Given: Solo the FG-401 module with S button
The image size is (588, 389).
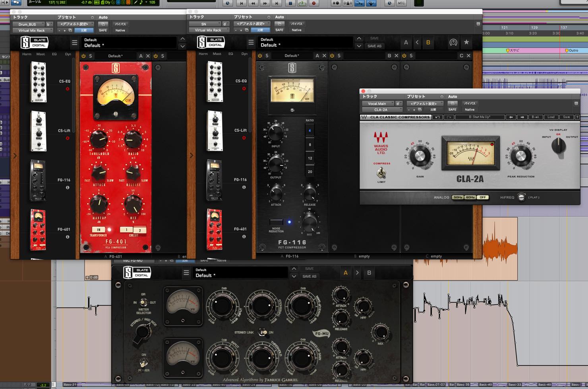Looking at the screenshot, I should [91, 56].
